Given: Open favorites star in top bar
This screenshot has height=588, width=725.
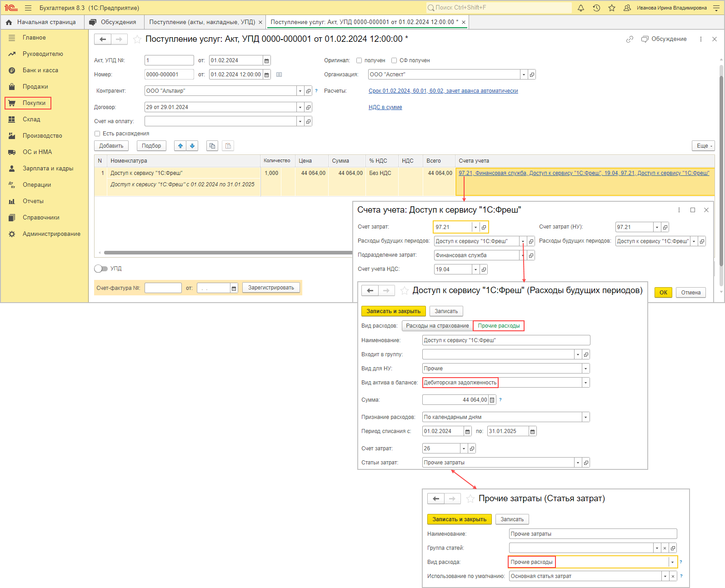Looking at the screenshot, I should tap(612, 8).
